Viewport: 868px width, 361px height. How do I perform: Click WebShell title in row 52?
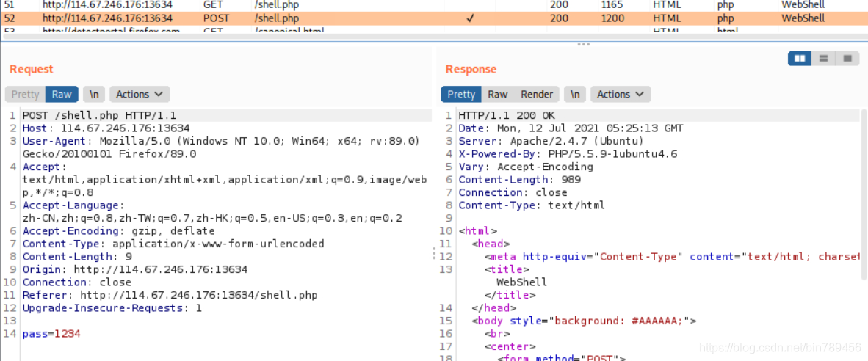tap(803, 18)
